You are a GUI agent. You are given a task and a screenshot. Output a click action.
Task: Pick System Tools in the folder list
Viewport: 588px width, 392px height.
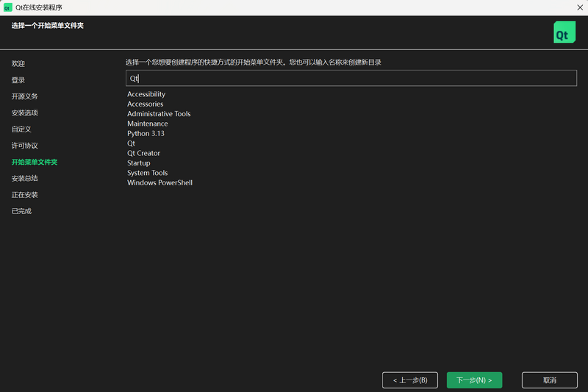tap(147, 173)
